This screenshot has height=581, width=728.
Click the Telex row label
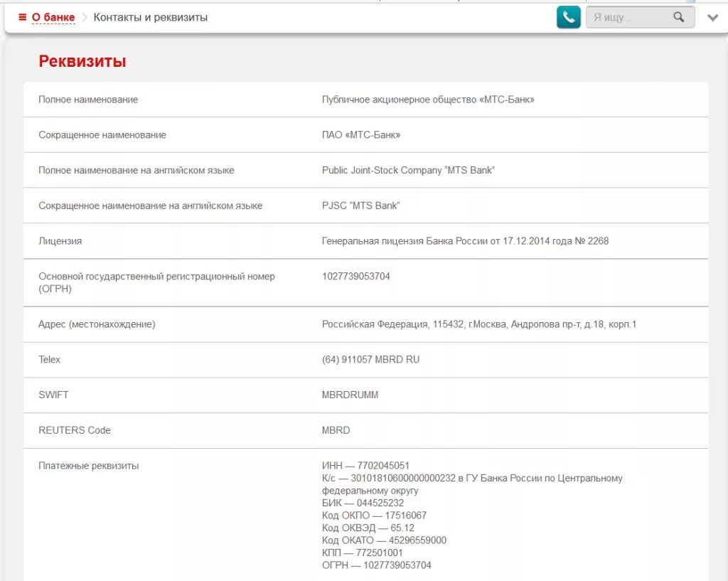(x=49, y=359)
